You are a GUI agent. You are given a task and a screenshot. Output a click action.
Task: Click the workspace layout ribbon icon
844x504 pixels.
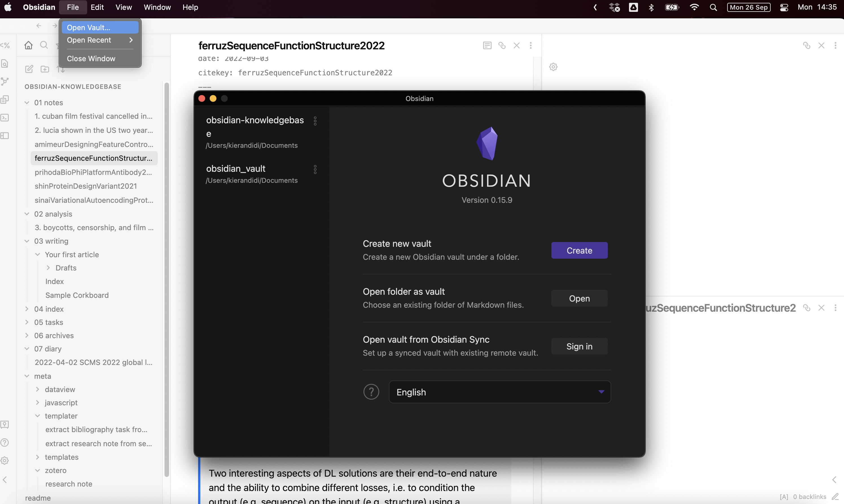point(5,135)
